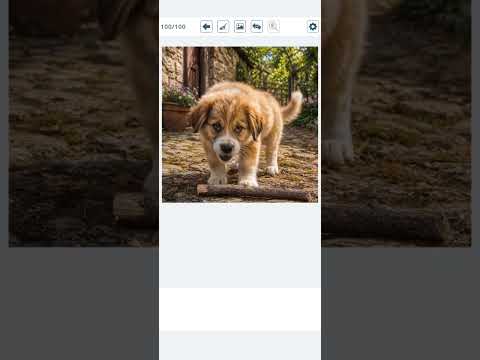Click the 100/100 counter text
480x360 pixels.
(173, 27)
